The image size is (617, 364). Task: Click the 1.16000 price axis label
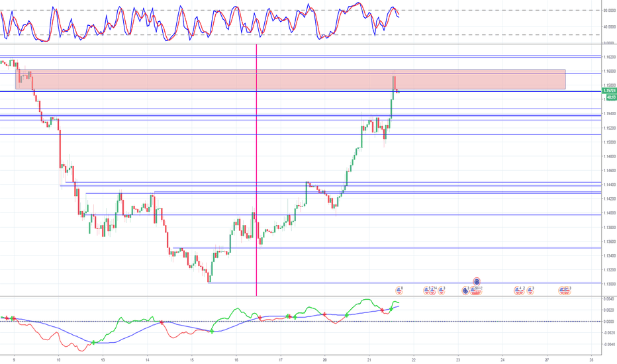610,71
